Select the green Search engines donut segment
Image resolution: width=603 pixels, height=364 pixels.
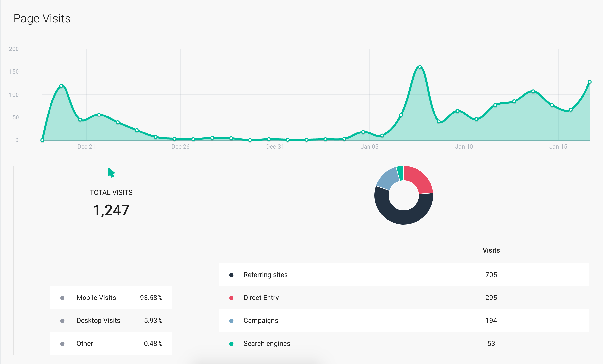click(401, 173)
